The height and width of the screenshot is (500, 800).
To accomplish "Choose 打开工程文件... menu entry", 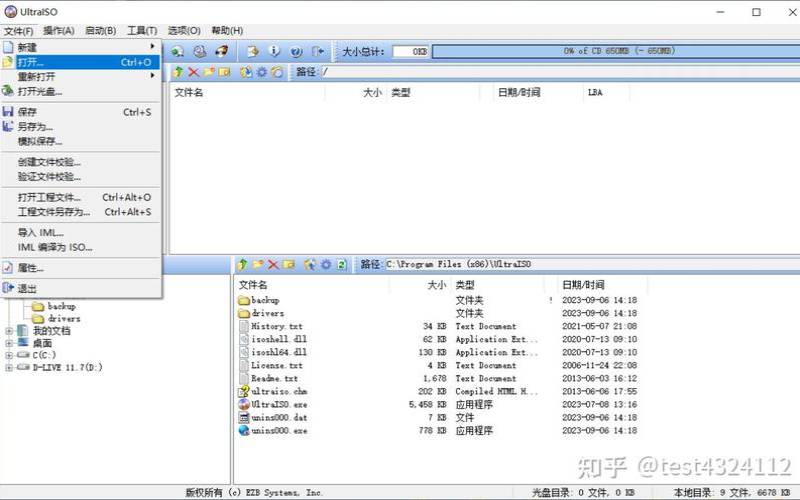I will [x=81, y=197].
